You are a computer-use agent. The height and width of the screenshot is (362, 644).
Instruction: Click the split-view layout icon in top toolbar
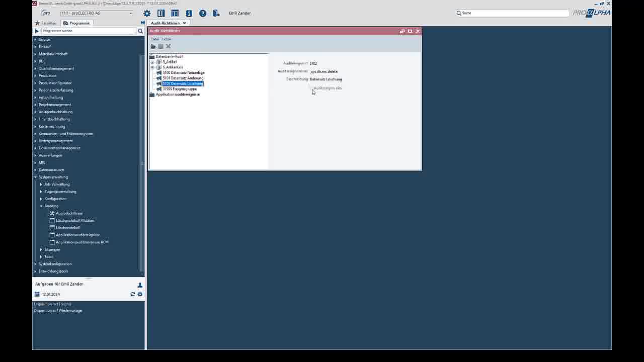(161, 14)
